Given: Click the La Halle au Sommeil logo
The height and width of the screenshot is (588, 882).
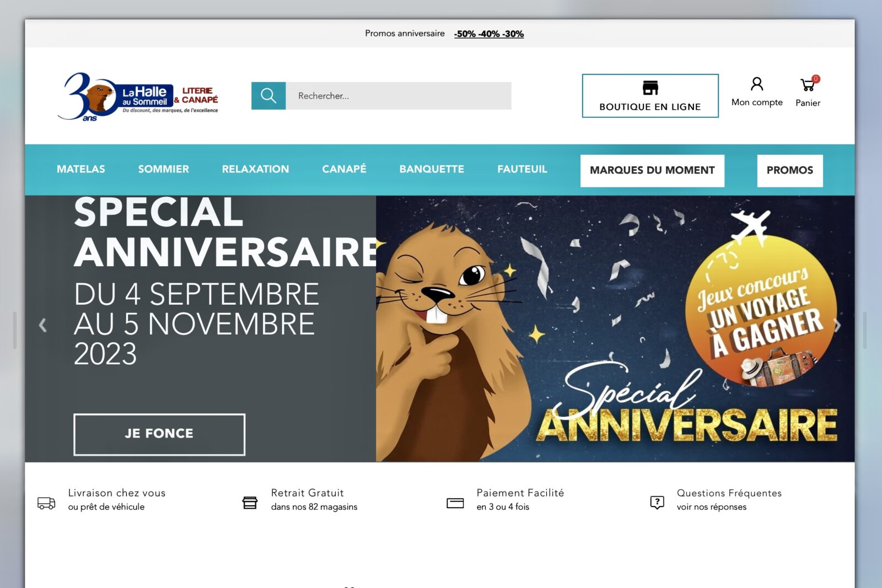Looking at the screenshot, I should tap(138, 96).
